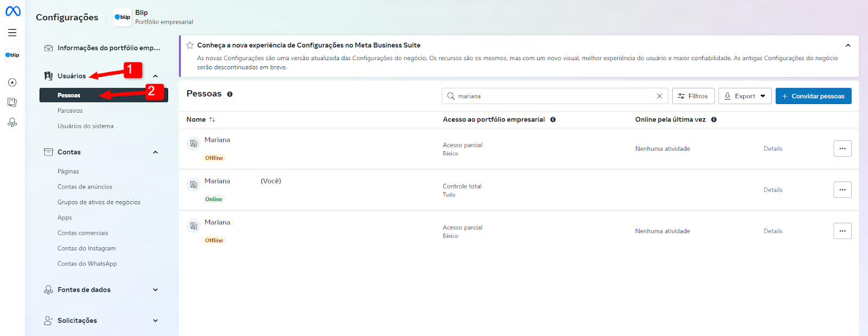This screenshot has height=336, width=868.
Task: Click the Blip portfolio icon in left rail
Action: click(x=12, y=55)
